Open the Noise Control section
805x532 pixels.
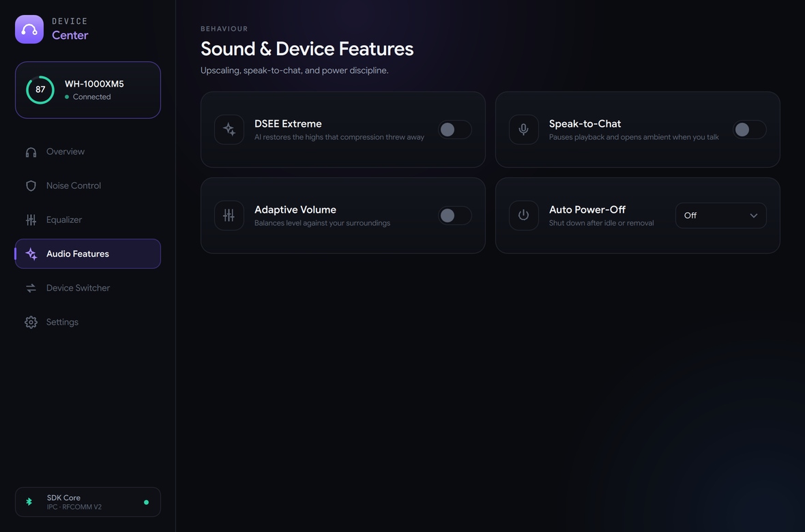(x=88, y=186)
